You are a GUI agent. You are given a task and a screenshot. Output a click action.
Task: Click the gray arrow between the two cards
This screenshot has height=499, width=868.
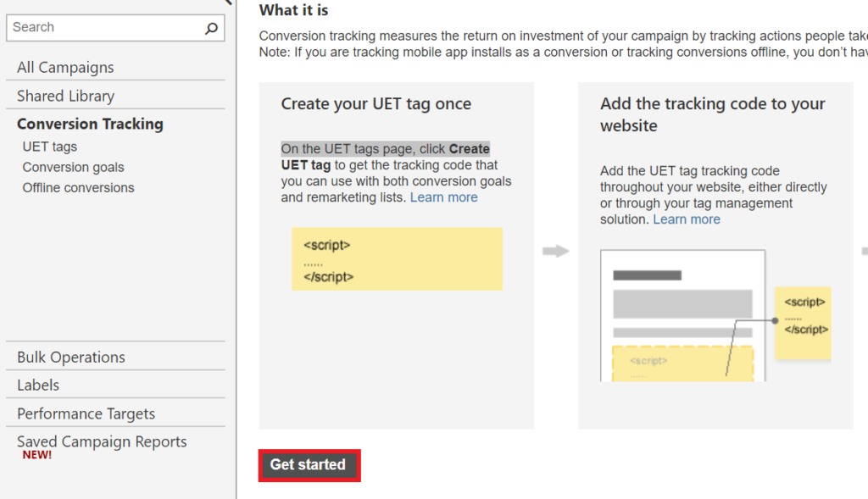coord(555,251)
